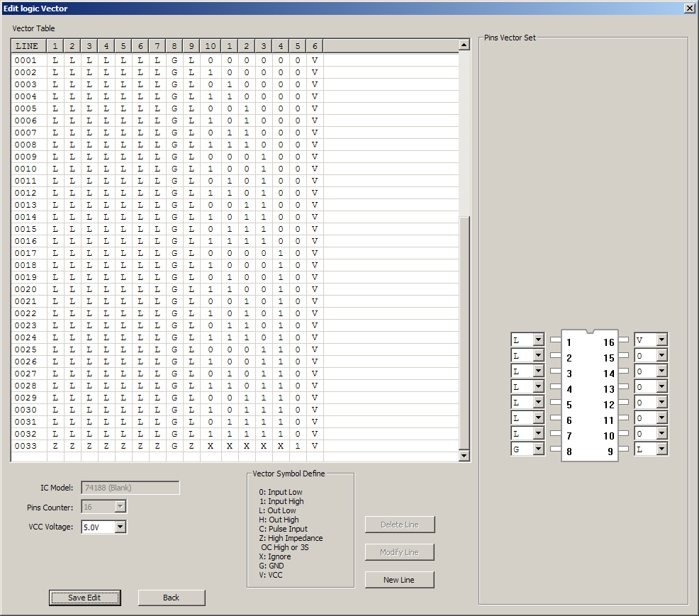Click the vector table scrollbar down arrow

[464, 455]
